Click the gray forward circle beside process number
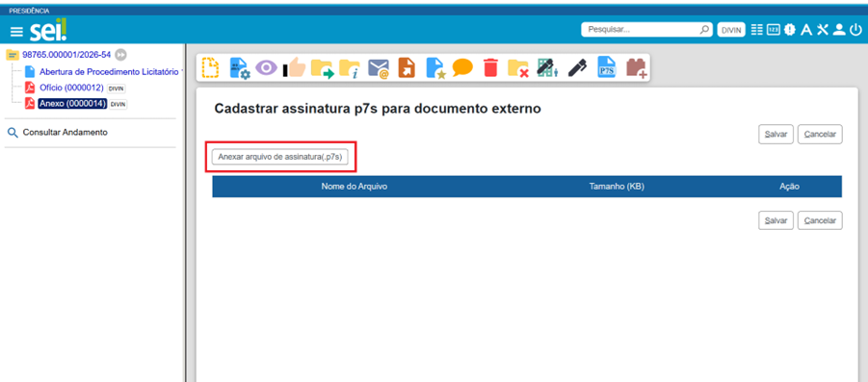 [121, 55]
